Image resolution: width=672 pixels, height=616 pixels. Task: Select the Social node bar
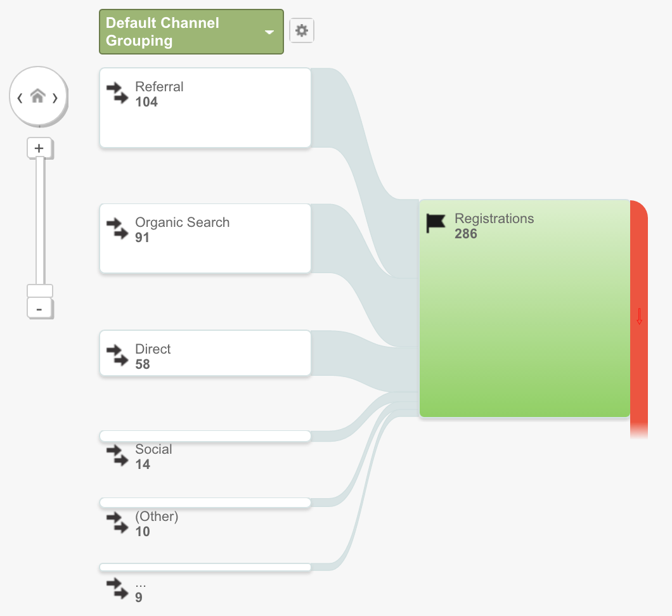click(205, 436)
